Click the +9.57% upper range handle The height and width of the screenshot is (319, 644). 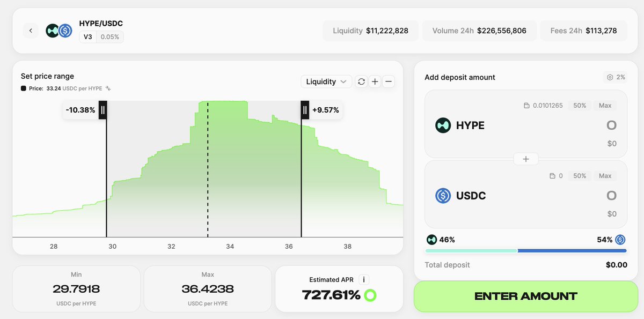click(305, 110)
